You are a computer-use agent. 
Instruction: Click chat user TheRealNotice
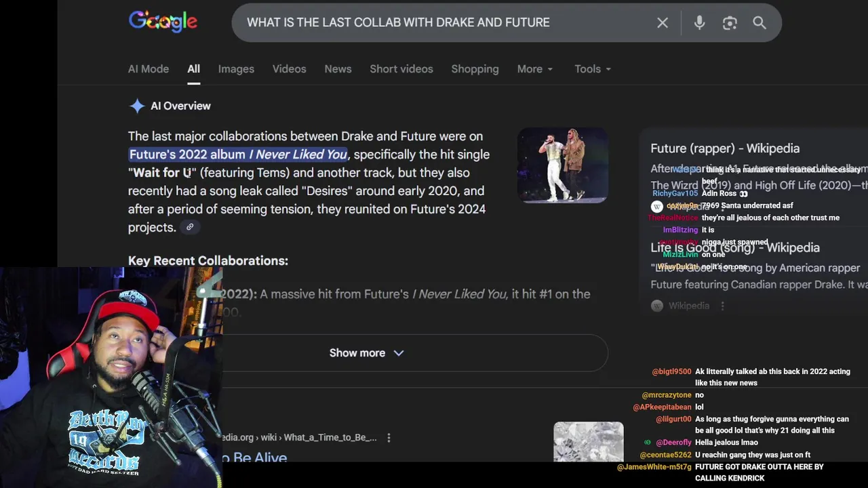pyautogui.click(x=673, y=218)
